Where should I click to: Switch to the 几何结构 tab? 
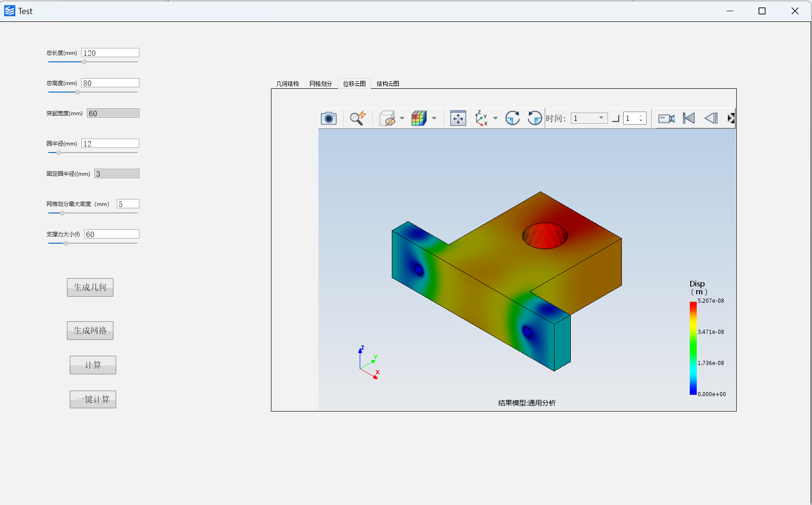pos(288,84)
